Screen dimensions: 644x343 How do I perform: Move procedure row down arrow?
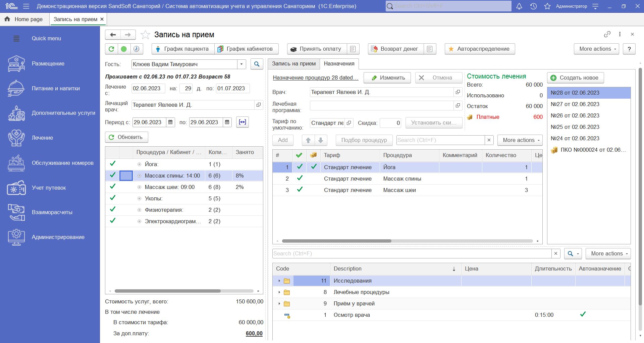click(x=321, y=140)
